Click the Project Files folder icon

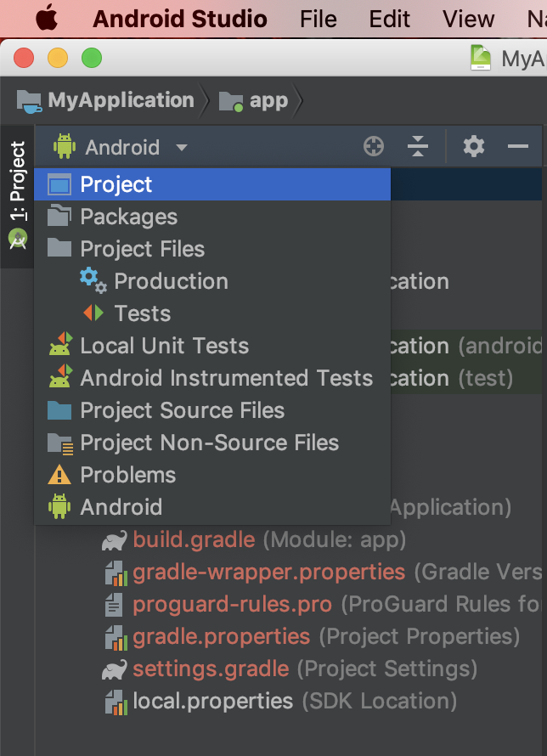[x=59, y=248]
